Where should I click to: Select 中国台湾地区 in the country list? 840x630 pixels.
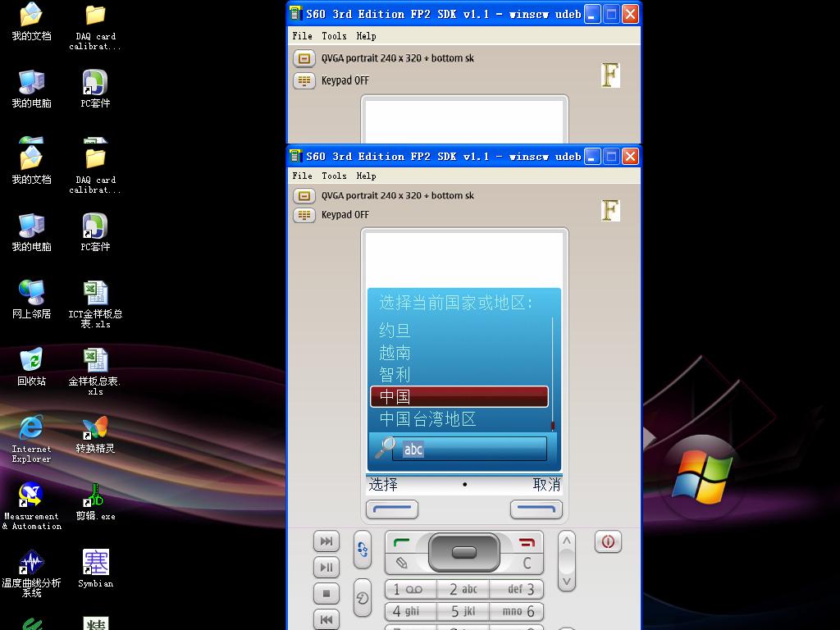tap(427, 419)
